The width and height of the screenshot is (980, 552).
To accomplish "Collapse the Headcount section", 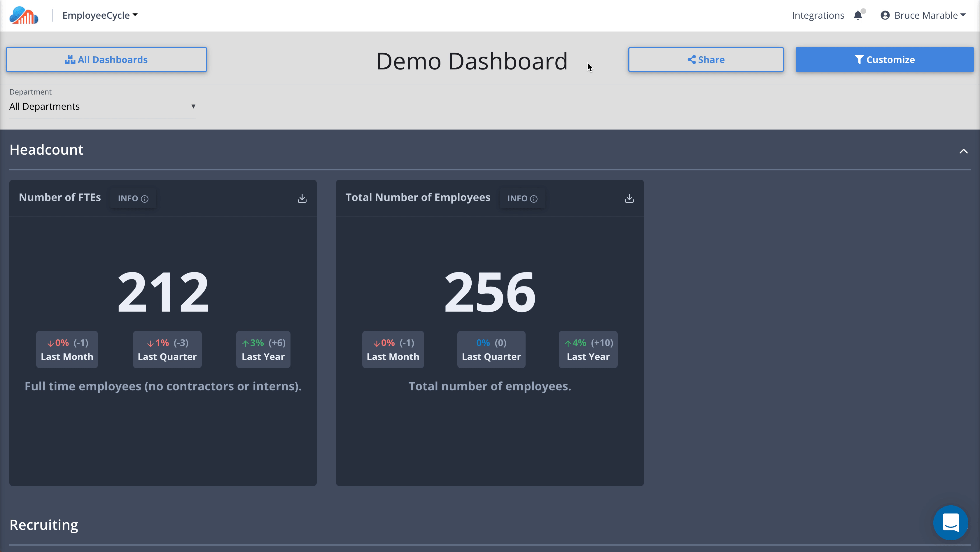I will coord(963,151).
